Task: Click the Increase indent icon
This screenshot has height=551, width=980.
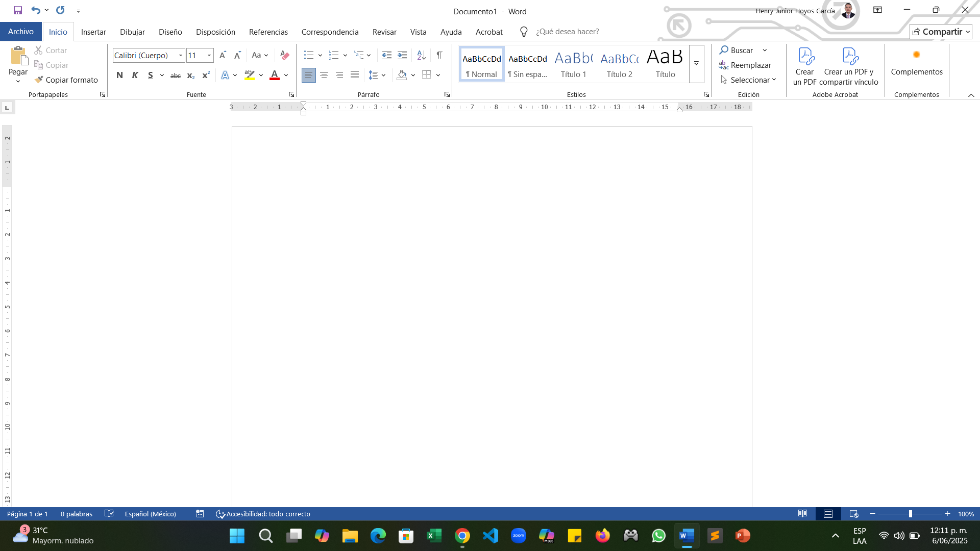Action: [402, 55]
